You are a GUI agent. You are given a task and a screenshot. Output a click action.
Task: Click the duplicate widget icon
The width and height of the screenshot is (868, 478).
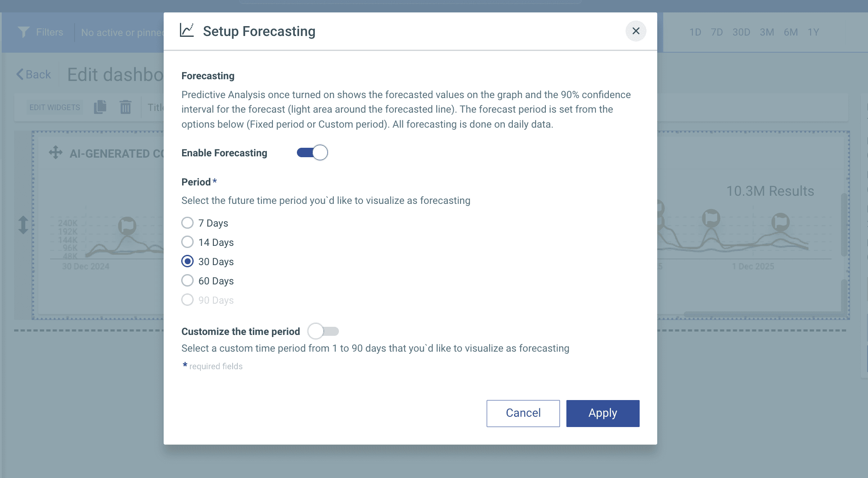tap(100, 107)
